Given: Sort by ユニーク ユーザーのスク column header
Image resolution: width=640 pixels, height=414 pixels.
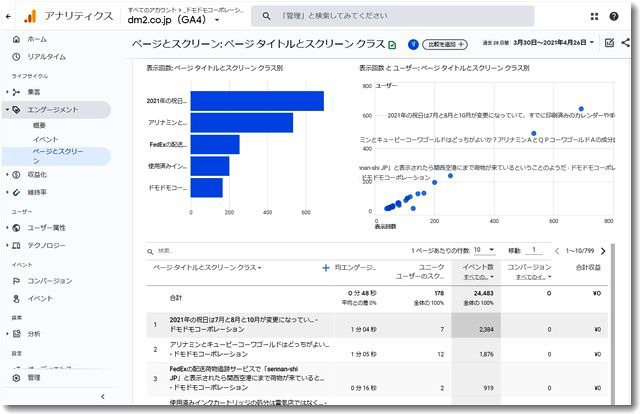Looking at the screenshot, I should click(x=420, y=272).
